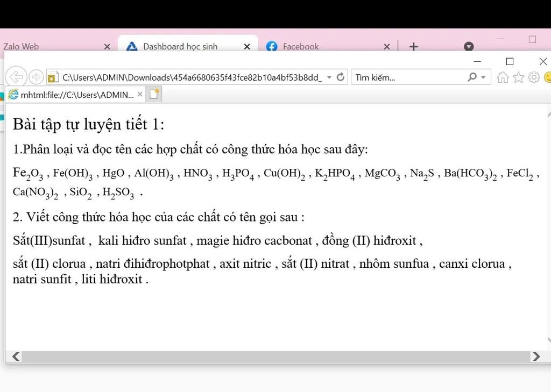Click text "Sắt(III)sunfat"
This screenshot has width=551, height=392.
click(x=49, y=240)
